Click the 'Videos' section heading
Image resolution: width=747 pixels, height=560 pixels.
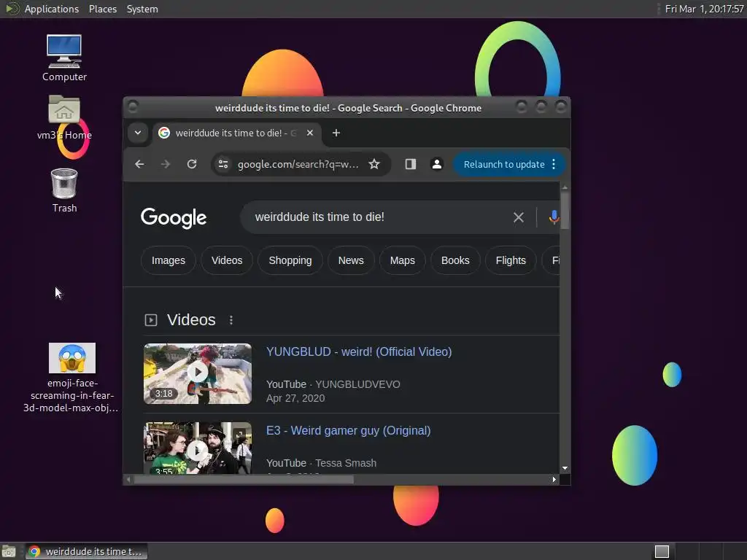coord(191,320)
